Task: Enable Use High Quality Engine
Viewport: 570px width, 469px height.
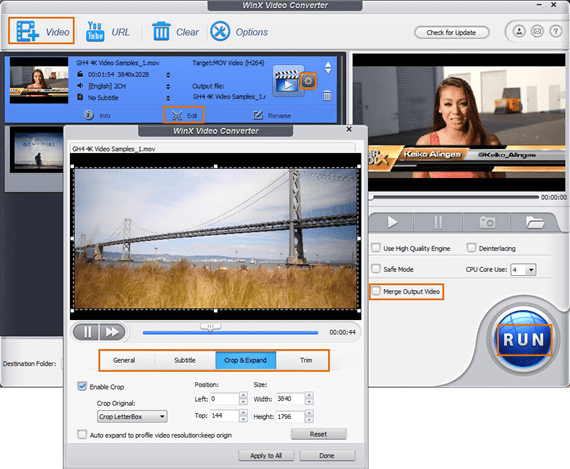Action: point(376,248)
